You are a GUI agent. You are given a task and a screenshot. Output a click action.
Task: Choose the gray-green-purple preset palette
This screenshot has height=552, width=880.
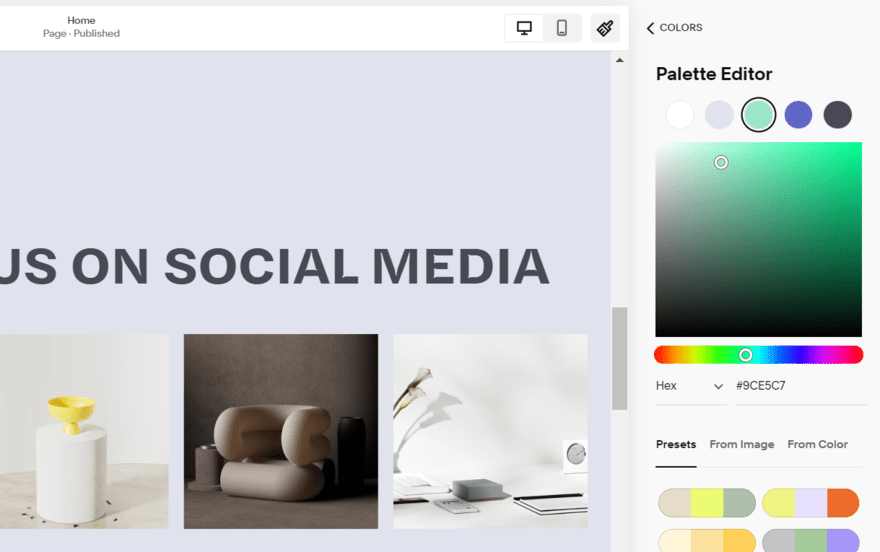tap(810, 541)
